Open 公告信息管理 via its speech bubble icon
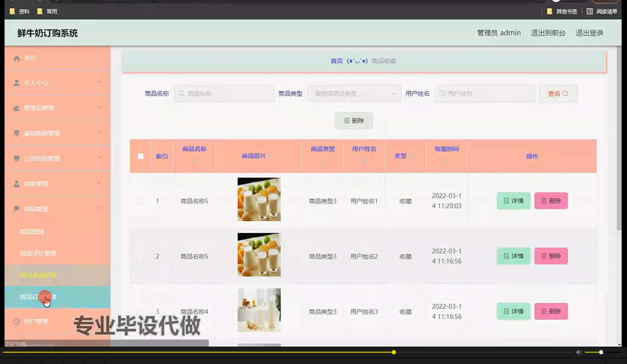Image resolution: width=627 pixels, height=364 pixels. click(16, 158)
